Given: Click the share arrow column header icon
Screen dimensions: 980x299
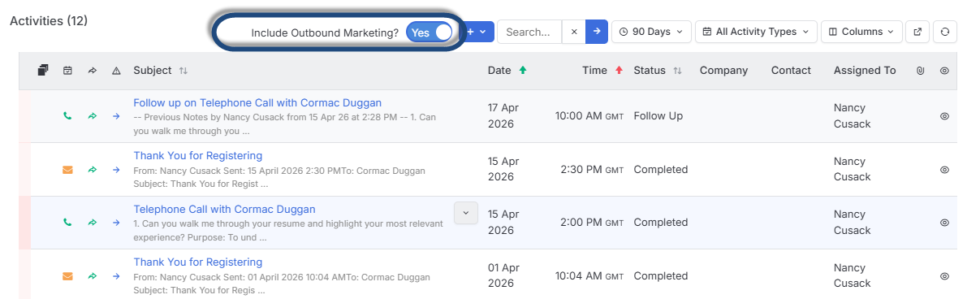Looking at the screenshot, I should (92, 71).
